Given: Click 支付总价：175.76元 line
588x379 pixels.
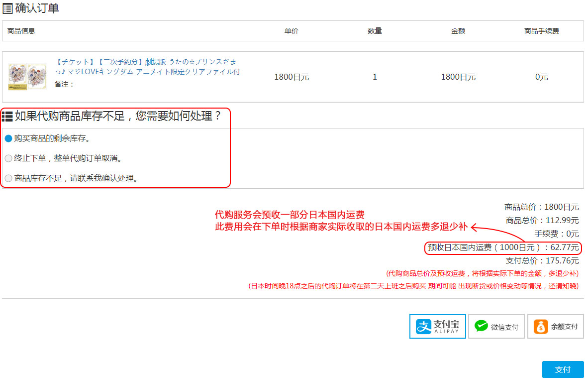Looking at the screenshot, I should click(x=542, y=260).
